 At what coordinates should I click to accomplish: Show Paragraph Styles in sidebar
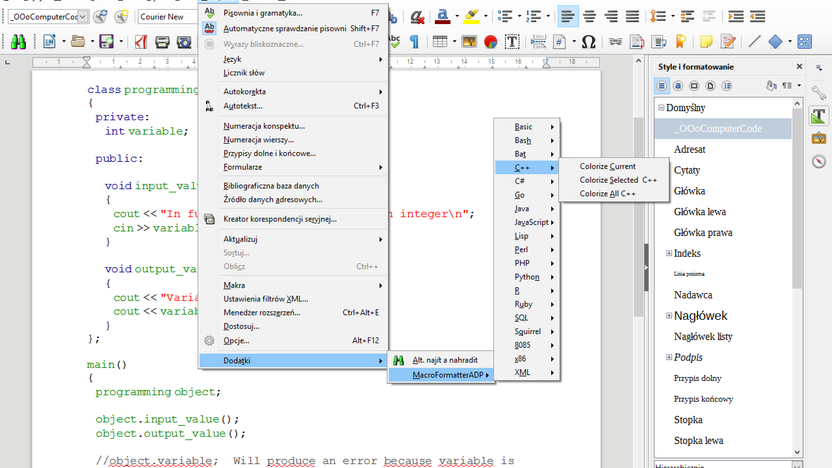662,85
